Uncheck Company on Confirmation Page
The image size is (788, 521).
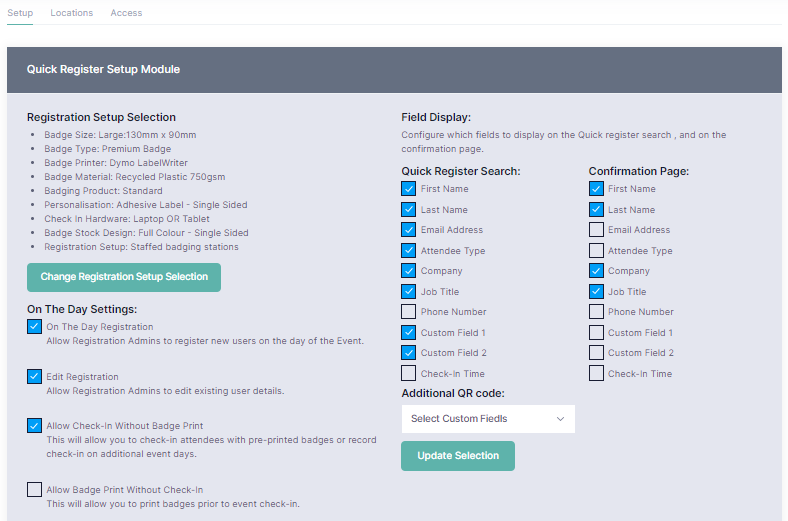coord(596,271)
